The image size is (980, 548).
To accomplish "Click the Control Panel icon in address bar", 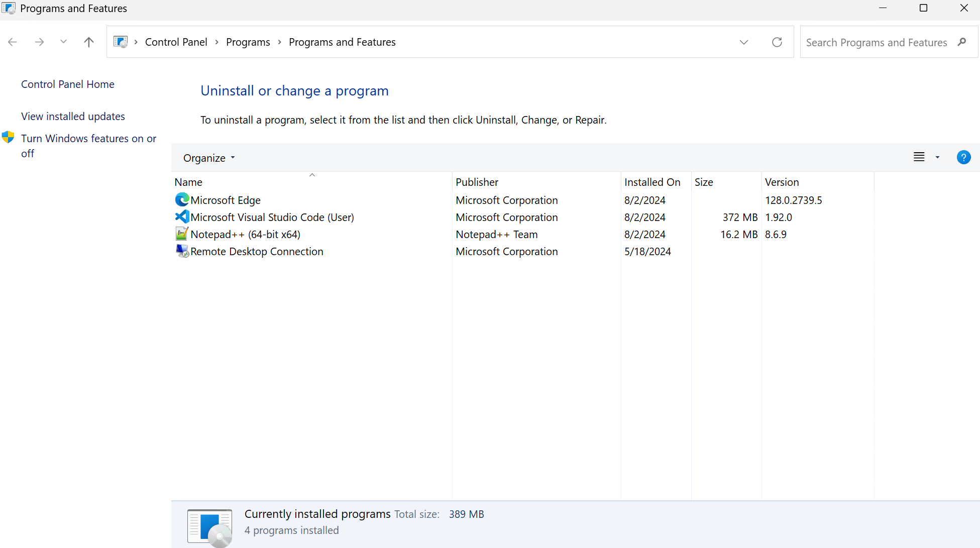I will coord(121,42).
